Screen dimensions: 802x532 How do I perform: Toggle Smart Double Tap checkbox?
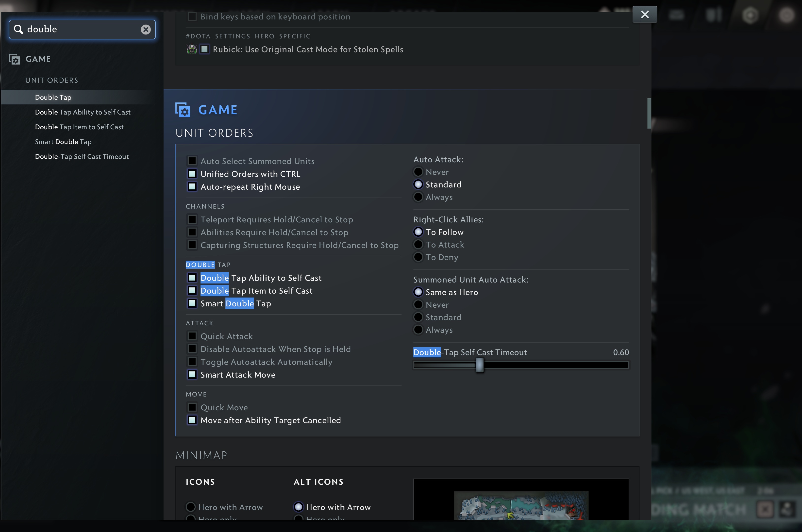[192, 303]
